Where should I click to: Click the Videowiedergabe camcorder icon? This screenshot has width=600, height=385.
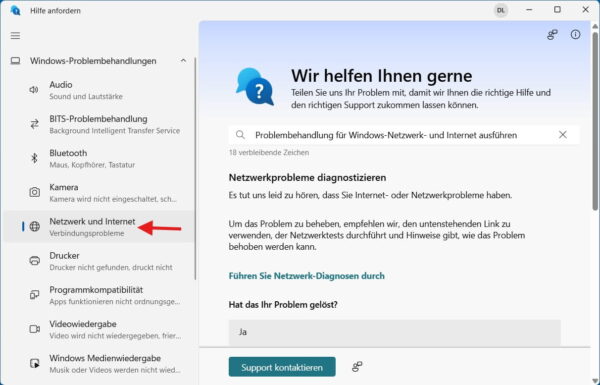pos(34,329)
